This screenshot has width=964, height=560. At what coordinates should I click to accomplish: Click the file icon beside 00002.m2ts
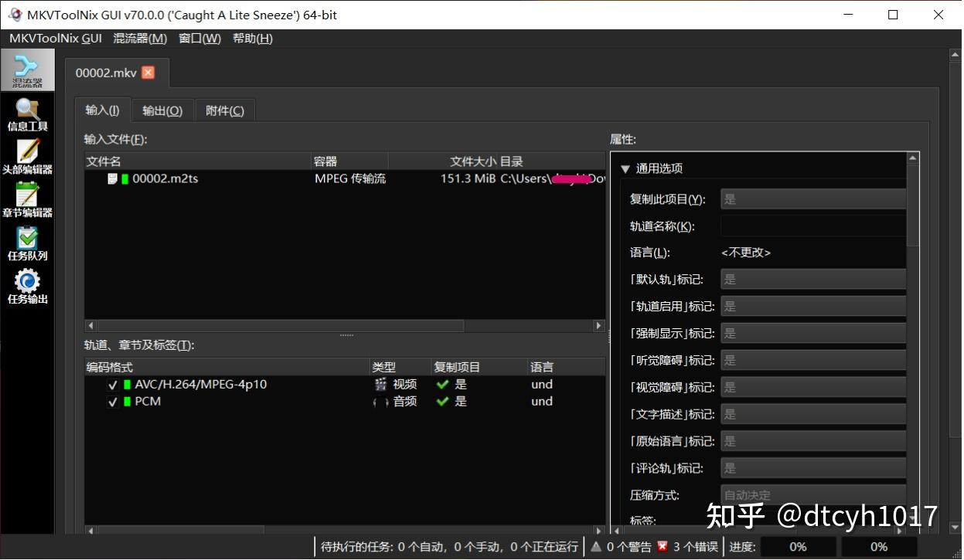tap(112, 179)
